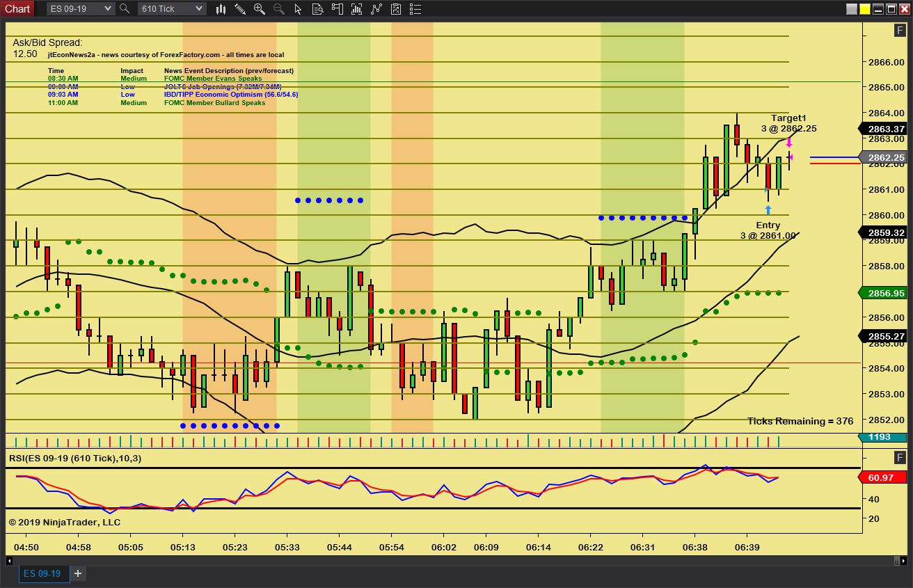
Task: Show the data box window
Action: tap(318, 9)
